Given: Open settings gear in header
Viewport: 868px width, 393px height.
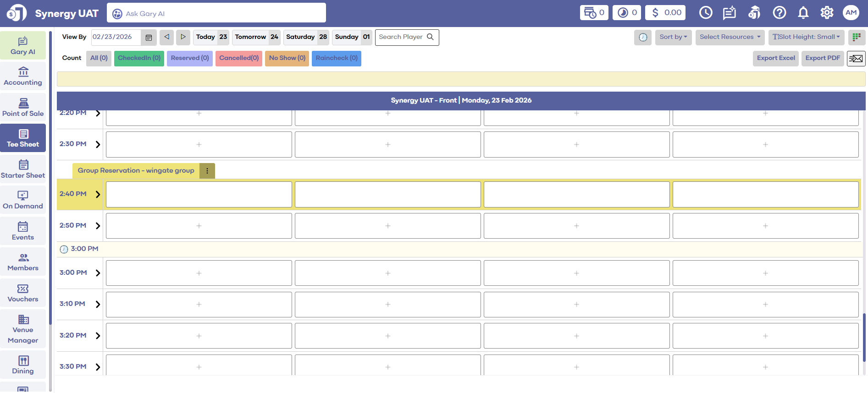Looking at the screenshot, I should [827, 13].
